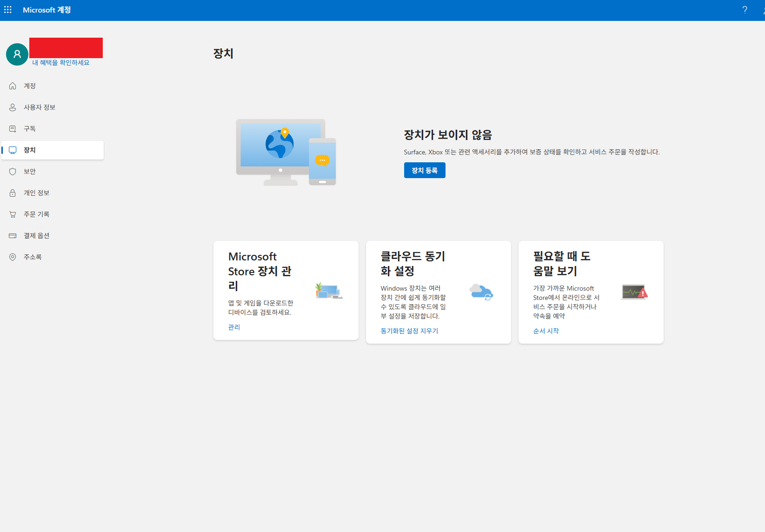This screenshot has width=765, height=532.
Task: Select the 장치 sidebar item
Action: [x=53, y=150]
